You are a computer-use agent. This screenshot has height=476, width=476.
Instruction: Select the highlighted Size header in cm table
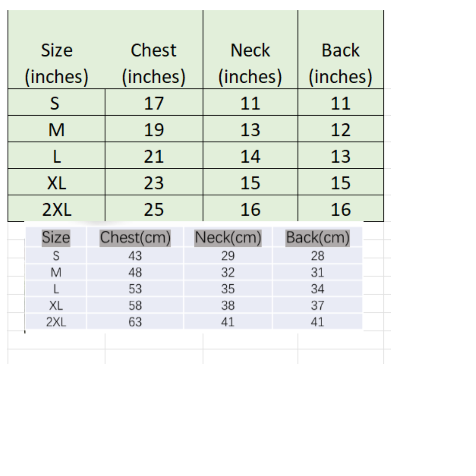[56, 238]
